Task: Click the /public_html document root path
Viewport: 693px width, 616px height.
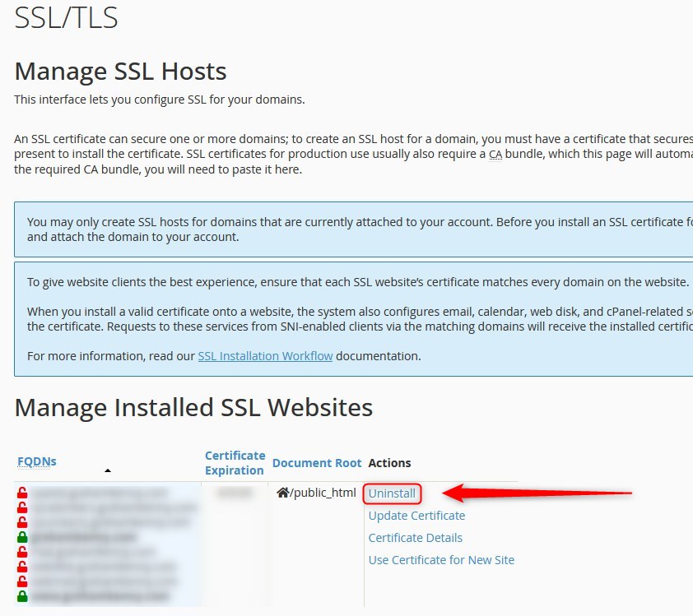Action: coord(323,493)
